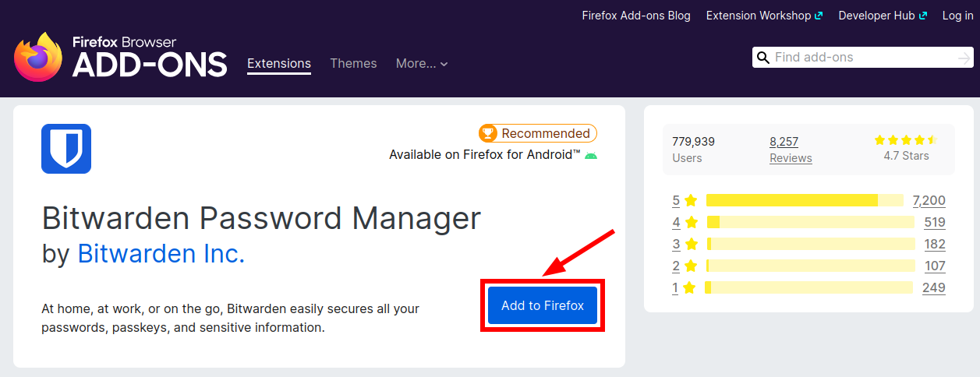
Task: Expand the More… dropdown menu
Action: point(422,64)
